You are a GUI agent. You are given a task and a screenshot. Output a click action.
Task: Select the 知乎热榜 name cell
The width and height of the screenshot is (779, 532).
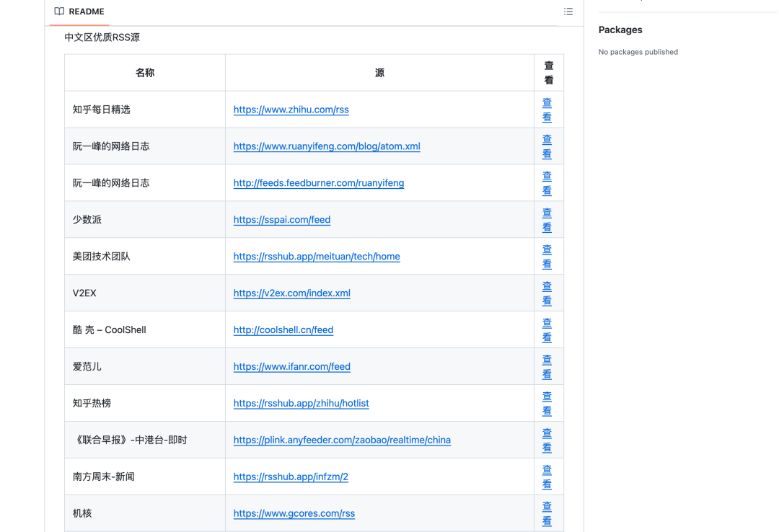coord(145,404)
